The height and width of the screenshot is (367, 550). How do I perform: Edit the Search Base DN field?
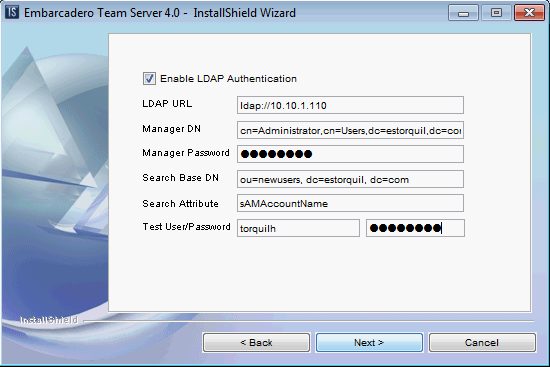(x=350, y=179)
